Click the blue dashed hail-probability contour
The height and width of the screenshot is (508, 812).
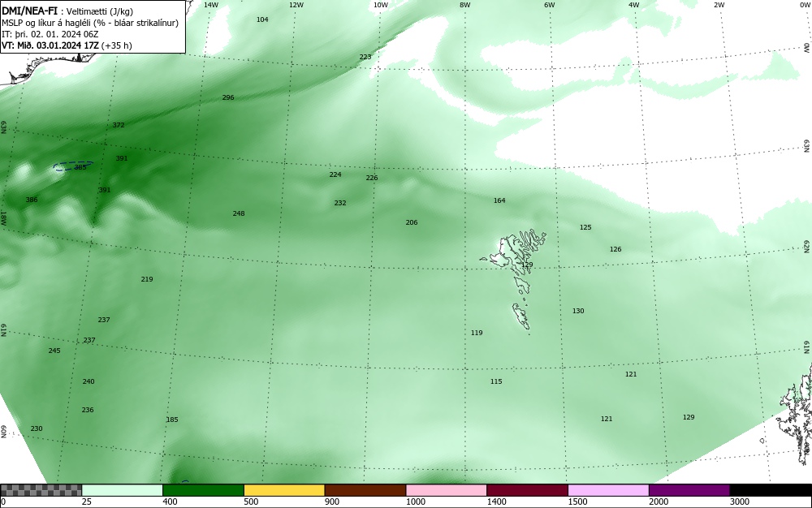coord(73,166)
